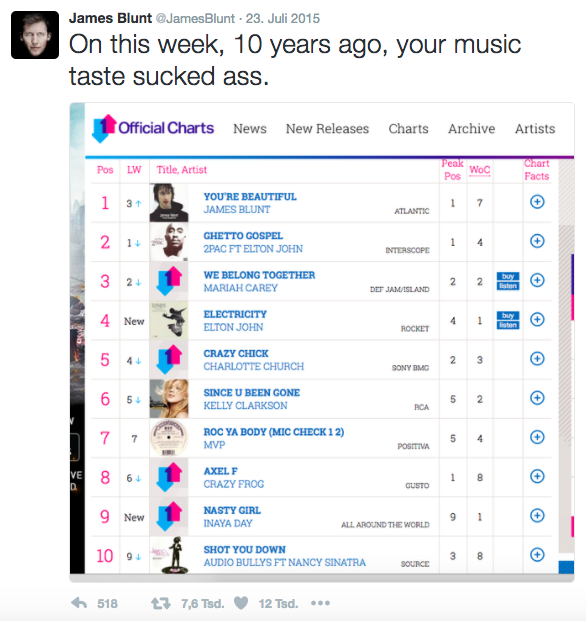Viewport: 586px width, 621px height.
Task: Like the tweet with the heart icon
Action: tap(241, 603)
